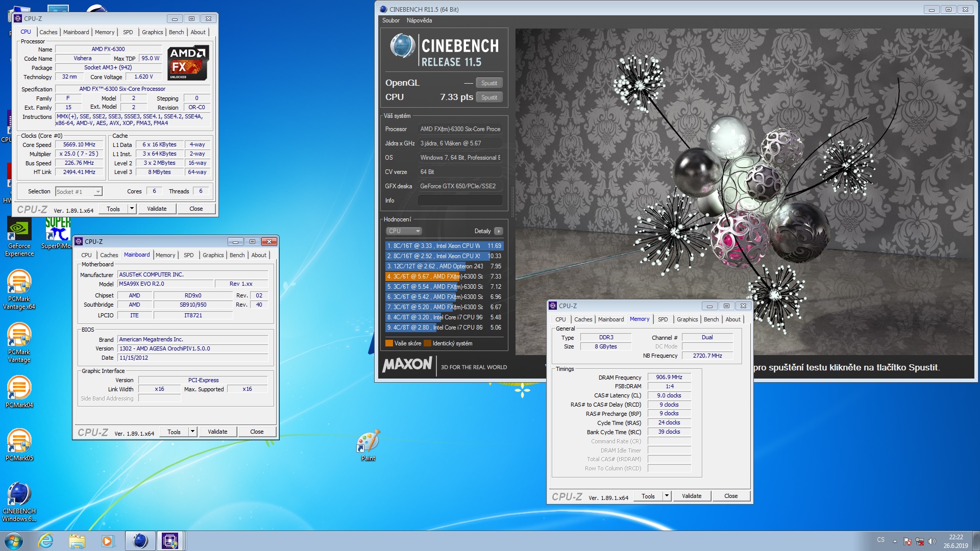Viewport: 980px width, 551px height.
Task: Switch to CPU tab in Memory window
Action: point(560,319)
